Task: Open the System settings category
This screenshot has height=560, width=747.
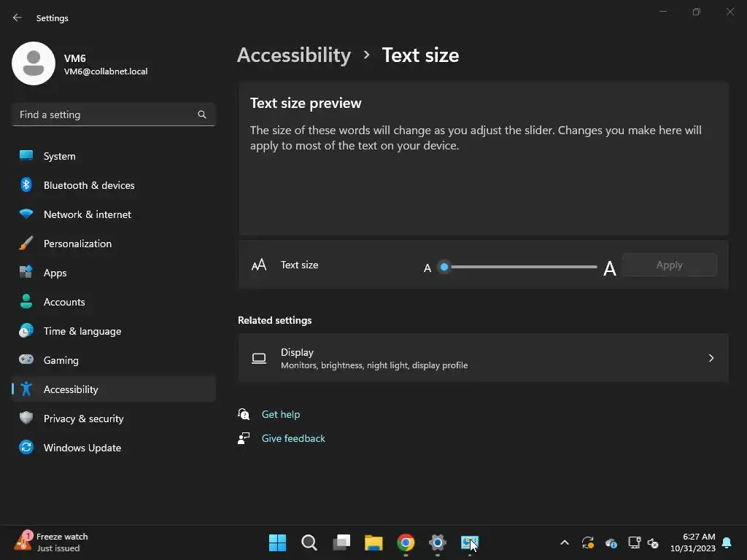Action: [113, 156]
